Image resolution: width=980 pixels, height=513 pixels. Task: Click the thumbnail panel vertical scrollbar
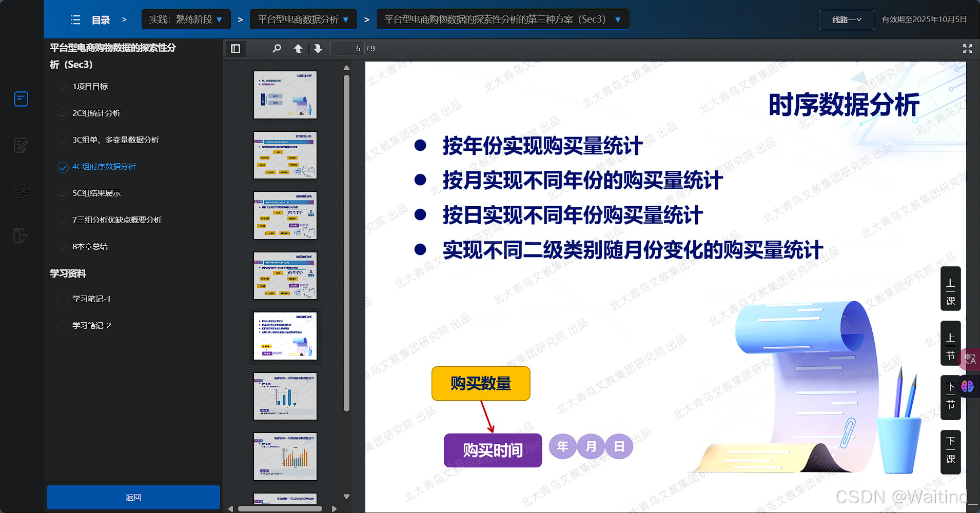click(x=346, y=244)
